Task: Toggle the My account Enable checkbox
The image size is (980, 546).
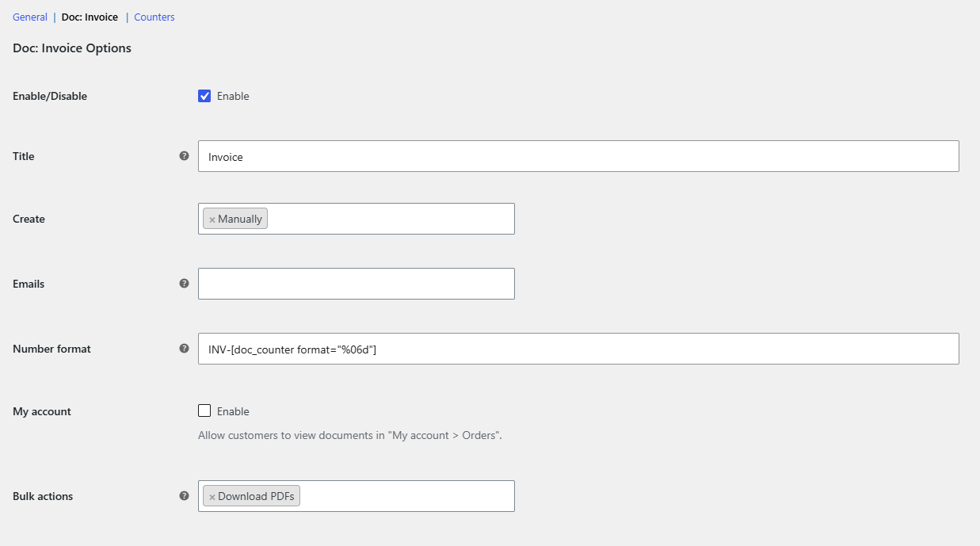Action: point(204,410)
